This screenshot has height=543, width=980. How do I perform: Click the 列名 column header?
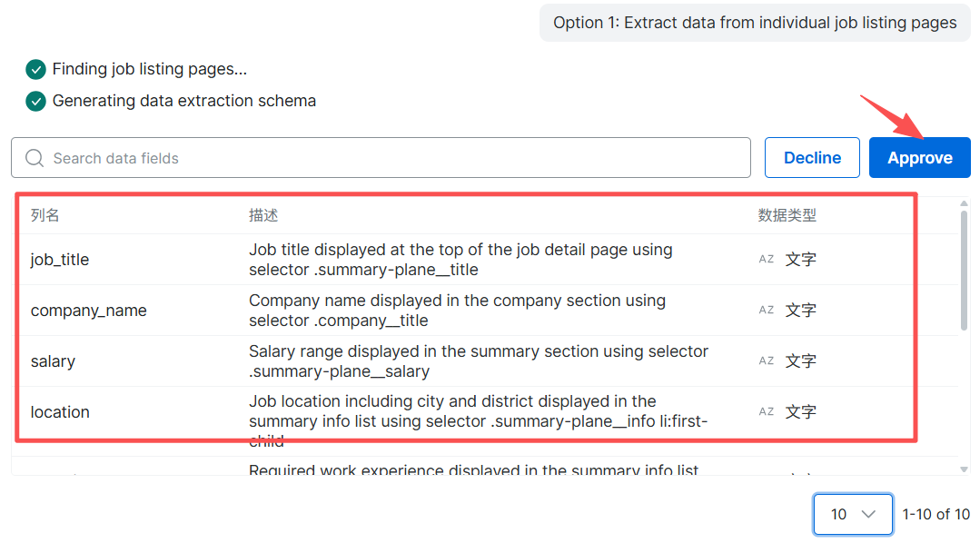click(x=45, y=215)
